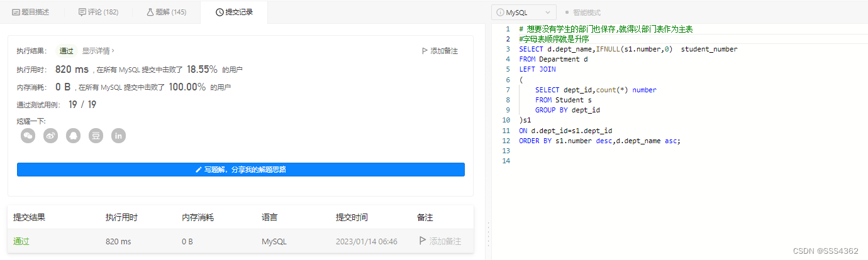The height and width of the screenshot is (260, 868).
Task: Open the 题目描述 tab
Action: tap(31, 12)
